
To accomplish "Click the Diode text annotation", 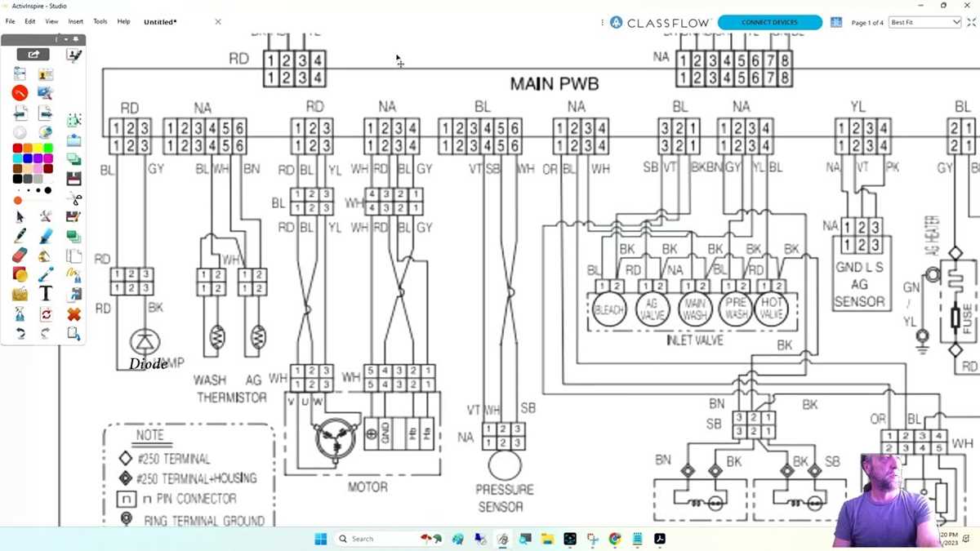I will coord(148,364).
